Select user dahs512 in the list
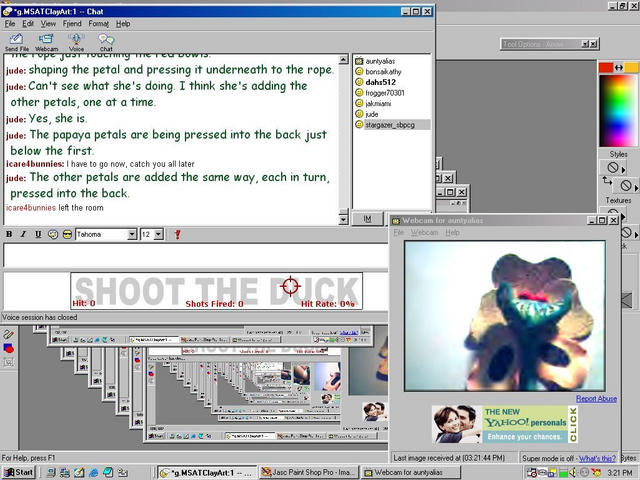This screenshot has width=640, height=480. point(380,82)
